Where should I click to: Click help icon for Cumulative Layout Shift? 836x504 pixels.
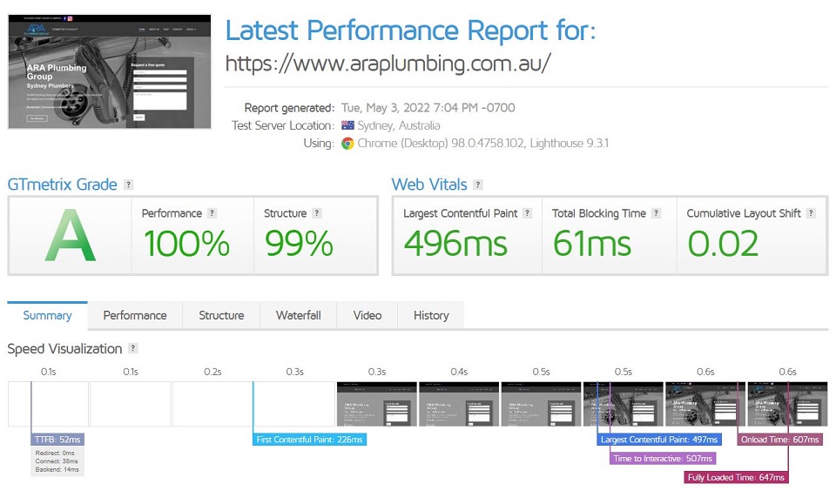click(811, 213)
